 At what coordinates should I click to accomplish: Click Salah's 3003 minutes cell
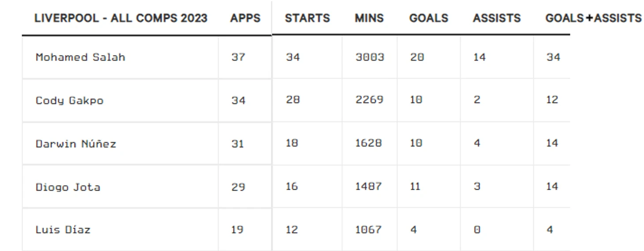(x=370, y=57)
